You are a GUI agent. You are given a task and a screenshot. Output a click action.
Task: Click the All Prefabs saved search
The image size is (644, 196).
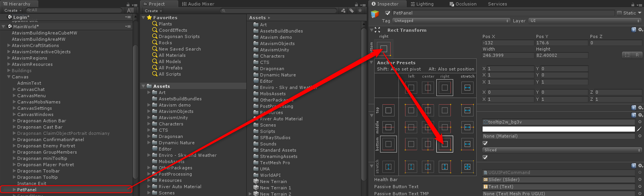(x=170, y=68)
